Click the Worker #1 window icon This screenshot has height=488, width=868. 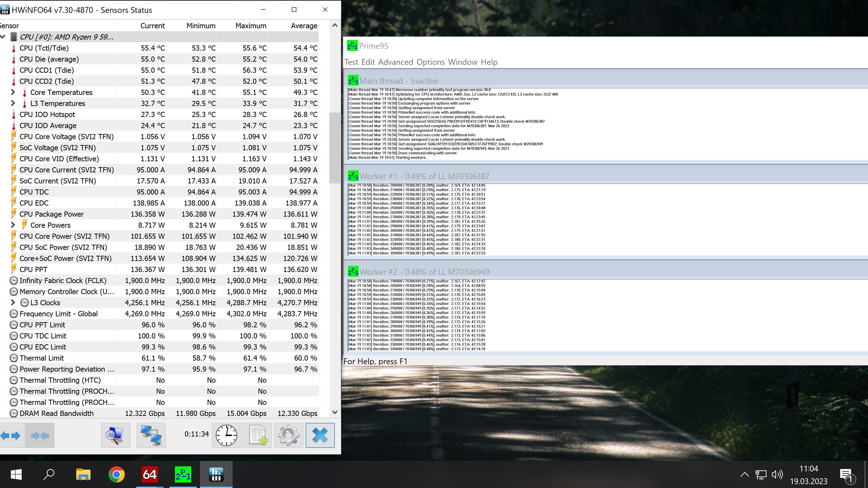[353, 176]
